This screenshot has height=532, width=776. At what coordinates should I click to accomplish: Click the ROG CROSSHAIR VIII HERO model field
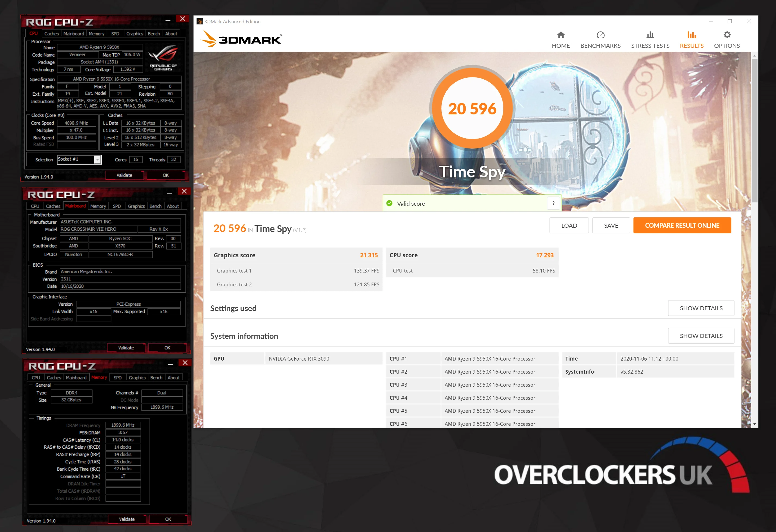coord(98,229)
